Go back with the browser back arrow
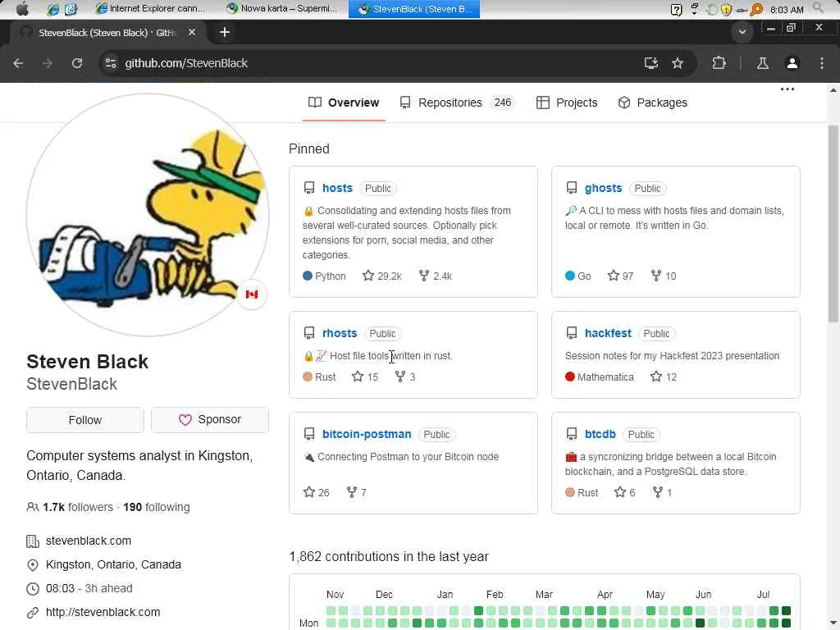 18,63
